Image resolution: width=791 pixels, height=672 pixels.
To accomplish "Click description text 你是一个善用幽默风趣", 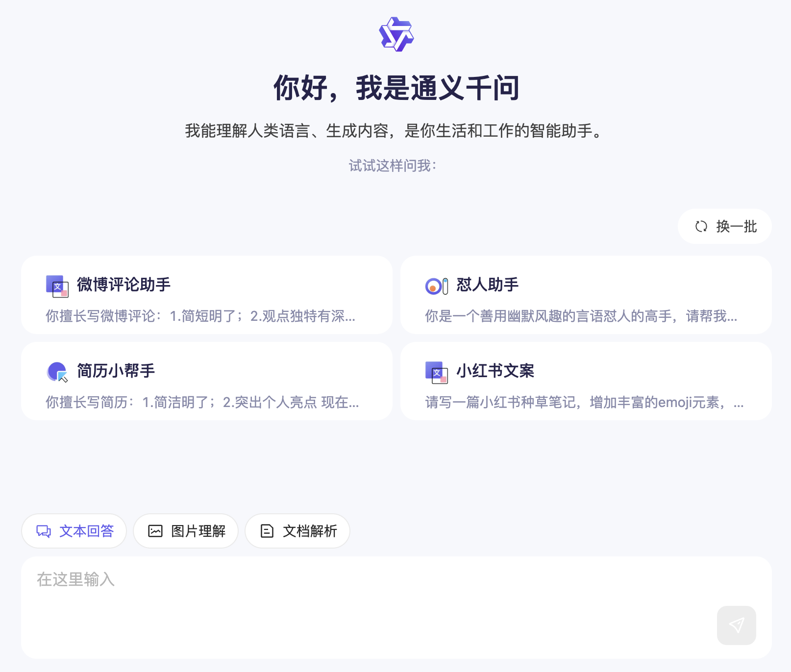I will tap(581, 316).
